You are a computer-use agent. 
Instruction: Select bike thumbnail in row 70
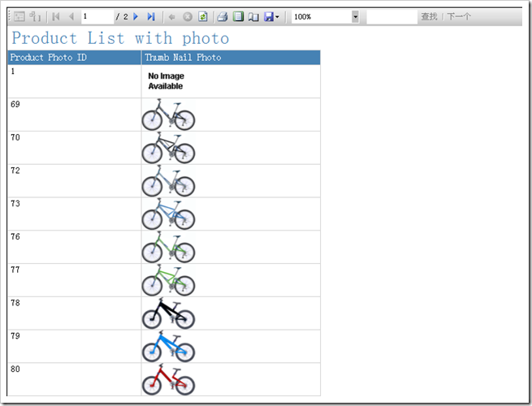click(168, 148)
